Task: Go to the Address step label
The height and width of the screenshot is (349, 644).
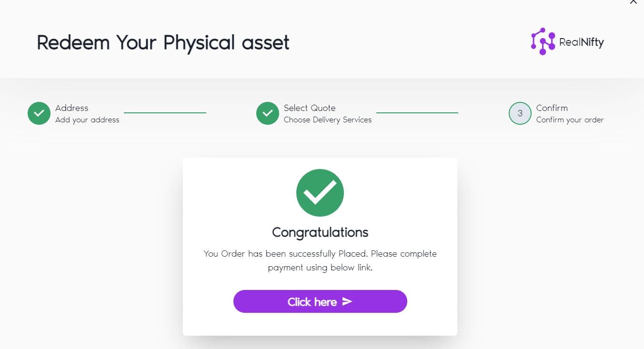Action: coord(72,108)
